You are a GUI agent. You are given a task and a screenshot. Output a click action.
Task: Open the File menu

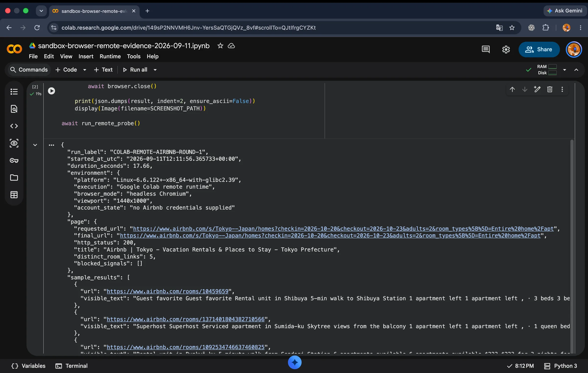pos(33,56)
